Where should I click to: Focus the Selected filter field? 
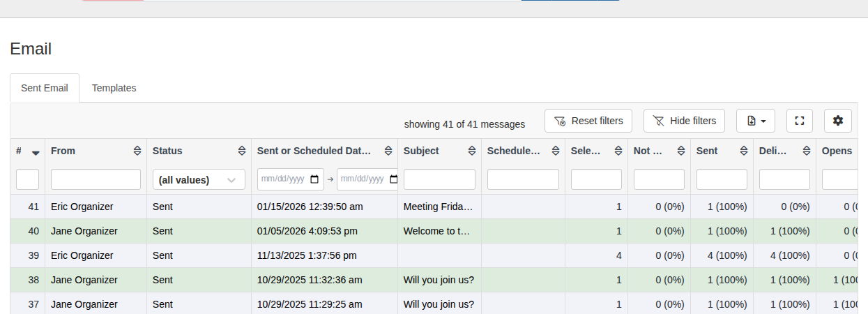point(596,179)
